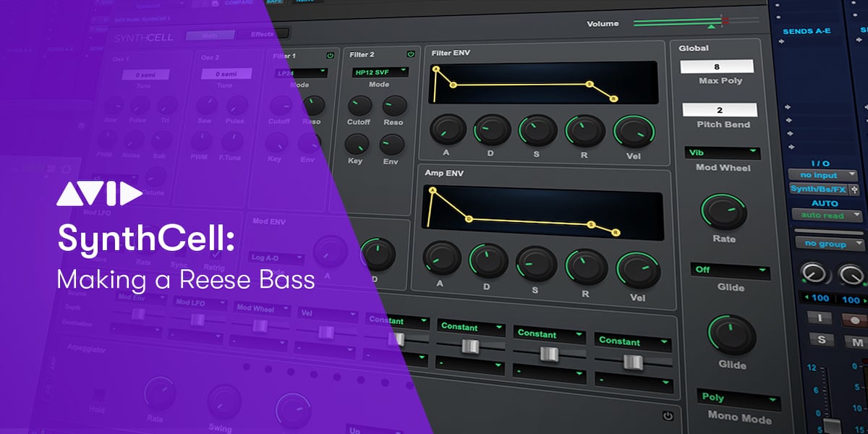Image resolution: width=868 pixels, height=434 pixels.
Task: Toggle Filter 1 on or off
Action: [331, 56]
